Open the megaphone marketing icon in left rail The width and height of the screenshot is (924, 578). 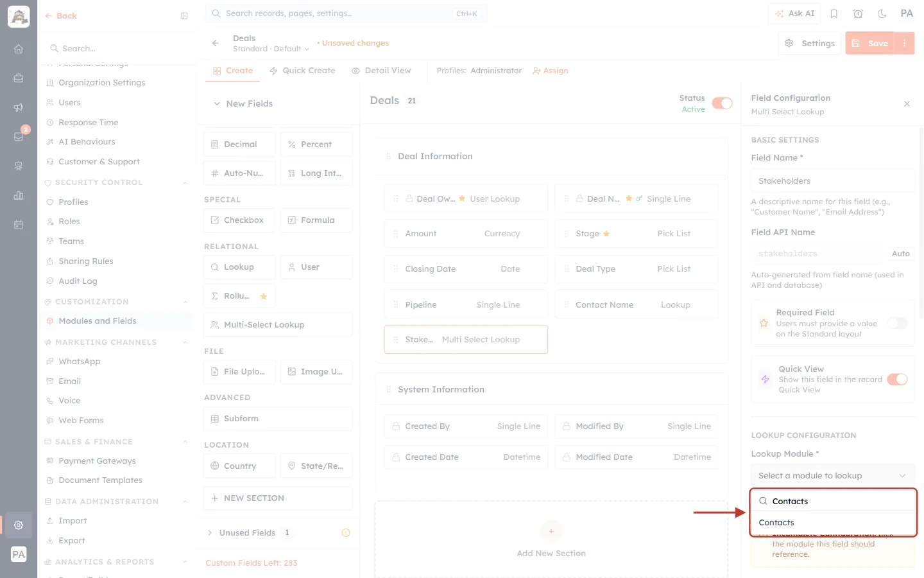[19, 107]
